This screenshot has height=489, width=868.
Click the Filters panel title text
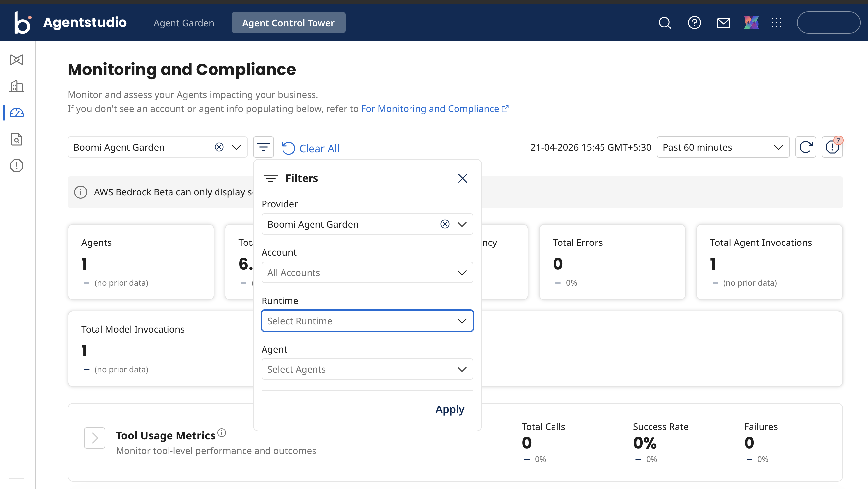(x=302, y=178)
